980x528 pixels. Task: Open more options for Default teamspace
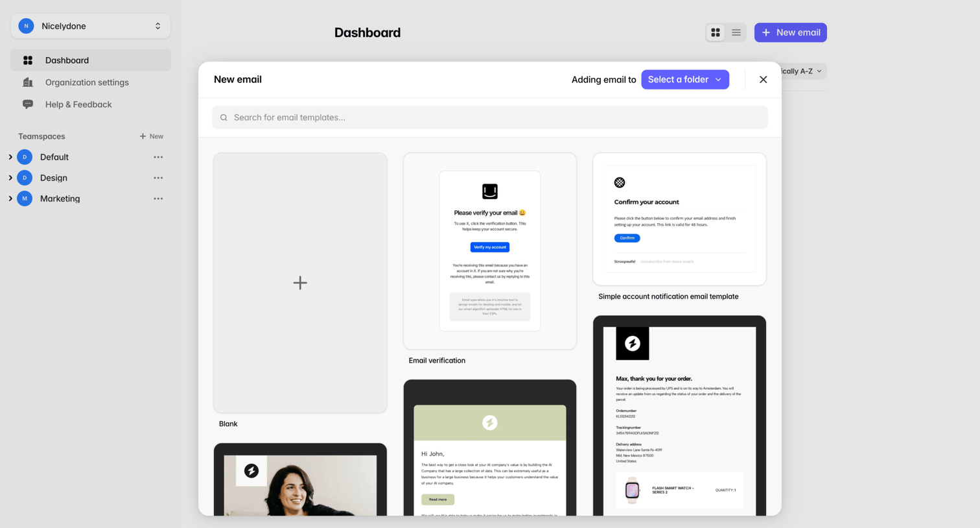click(x=158, y=157)
